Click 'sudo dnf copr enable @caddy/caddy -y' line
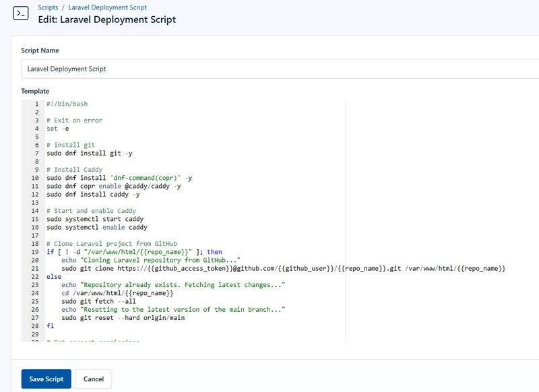Image resolution: width=539 pixels, height=392 pixels. [114, 186]
